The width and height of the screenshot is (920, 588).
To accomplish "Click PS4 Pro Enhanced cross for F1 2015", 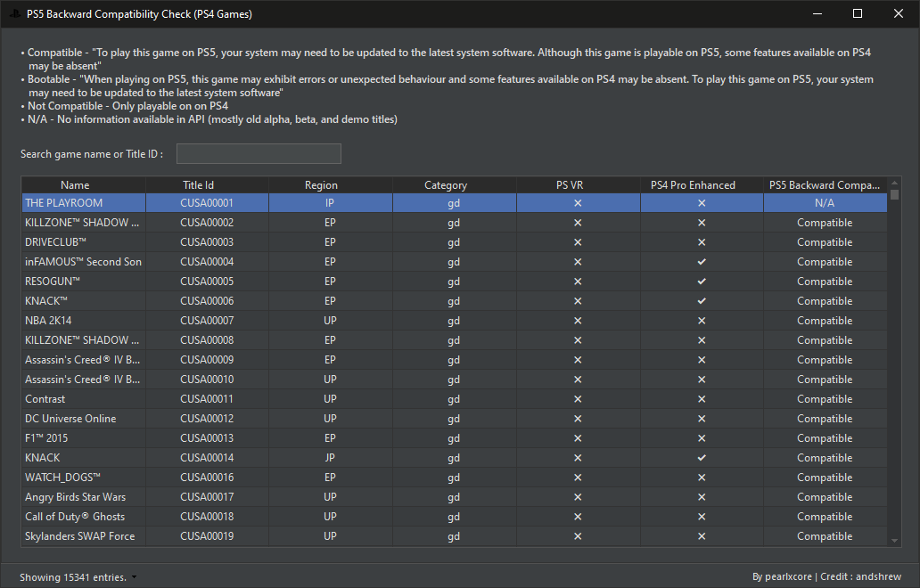I will 702,438.
